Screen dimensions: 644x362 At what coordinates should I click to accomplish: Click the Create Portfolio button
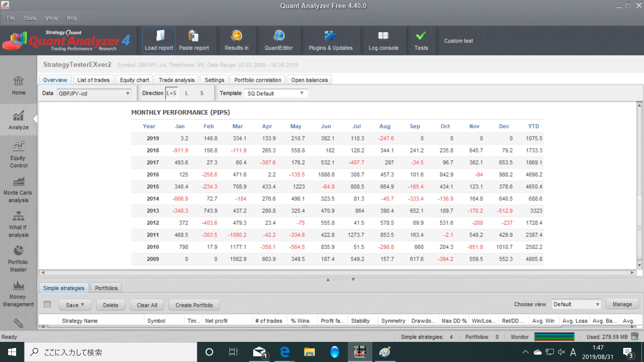[194, 305]
